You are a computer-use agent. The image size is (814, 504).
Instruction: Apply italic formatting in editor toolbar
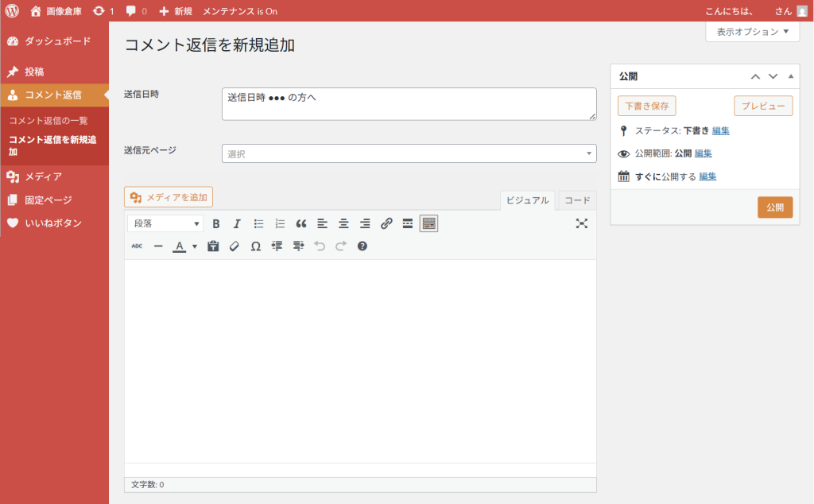coord(236,223)
